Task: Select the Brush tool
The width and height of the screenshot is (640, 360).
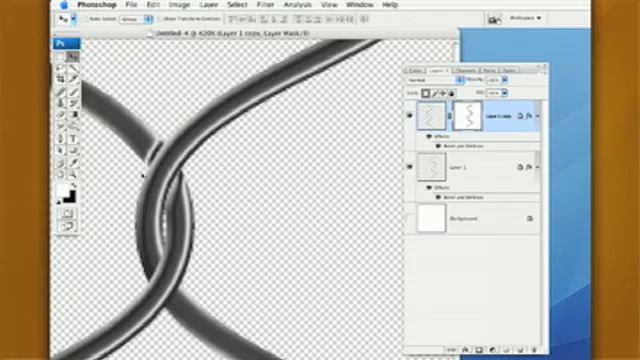Action: coord(73,92)
